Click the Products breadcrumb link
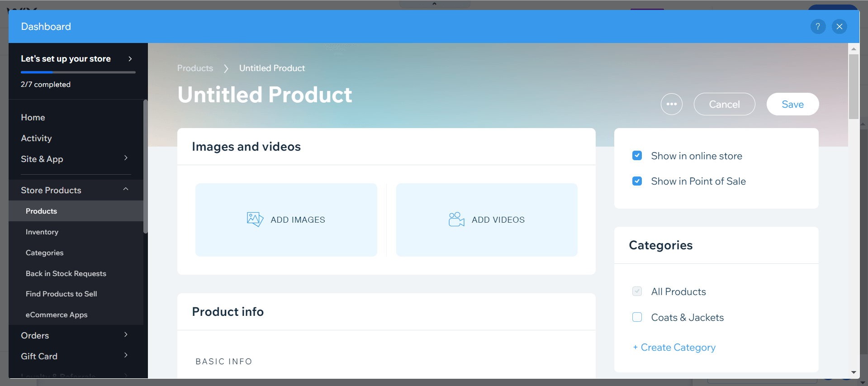 pos(195,68)
